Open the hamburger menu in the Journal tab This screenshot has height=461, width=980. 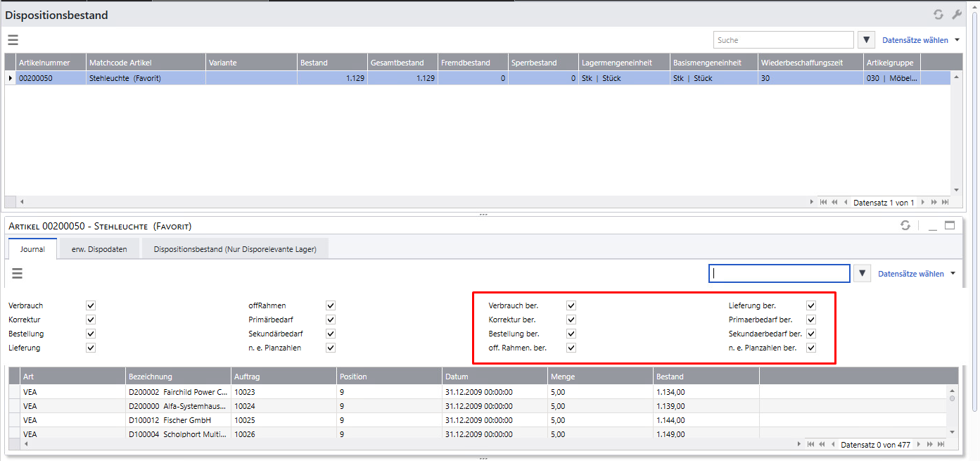(x=18, y=274)
